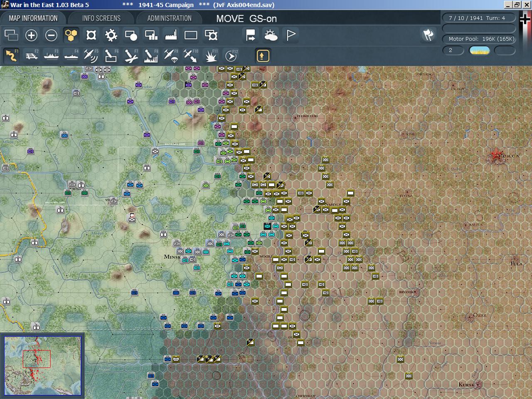Select the F1 Move mode icon
The image size is (532, 399).
pyautogui.click(x=11, y=55)
